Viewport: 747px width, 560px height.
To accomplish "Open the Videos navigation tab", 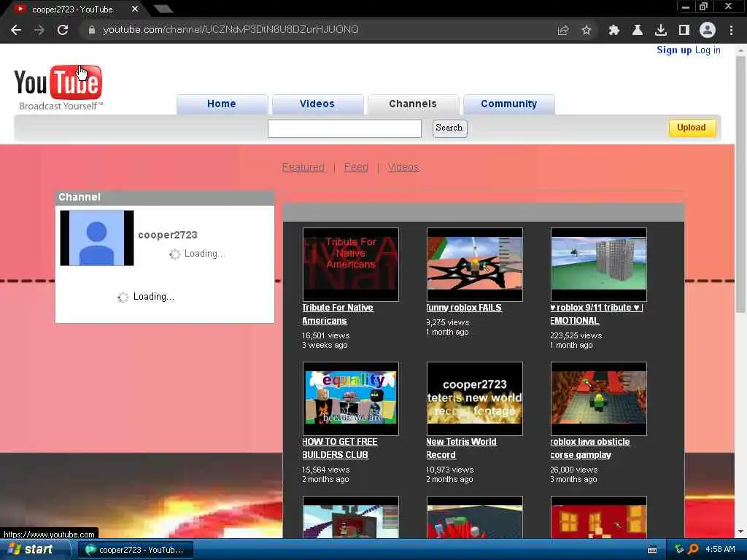I will pyautogui.click(x=317, y=104).
